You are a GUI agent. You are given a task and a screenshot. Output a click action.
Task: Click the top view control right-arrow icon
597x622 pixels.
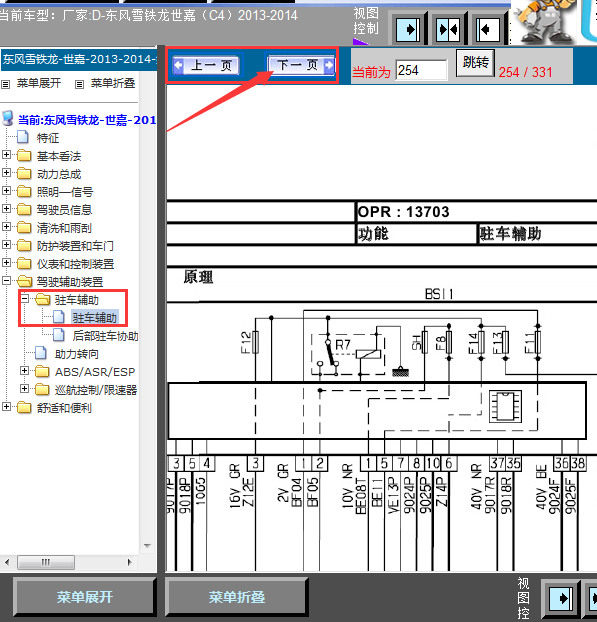408,29
